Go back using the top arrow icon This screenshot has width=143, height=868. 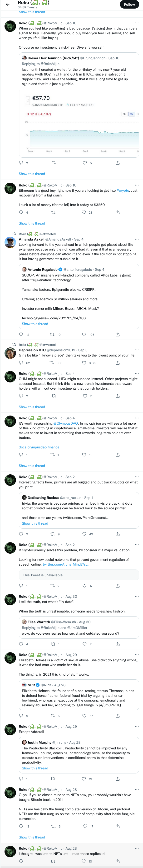click(x=7, y=4)
